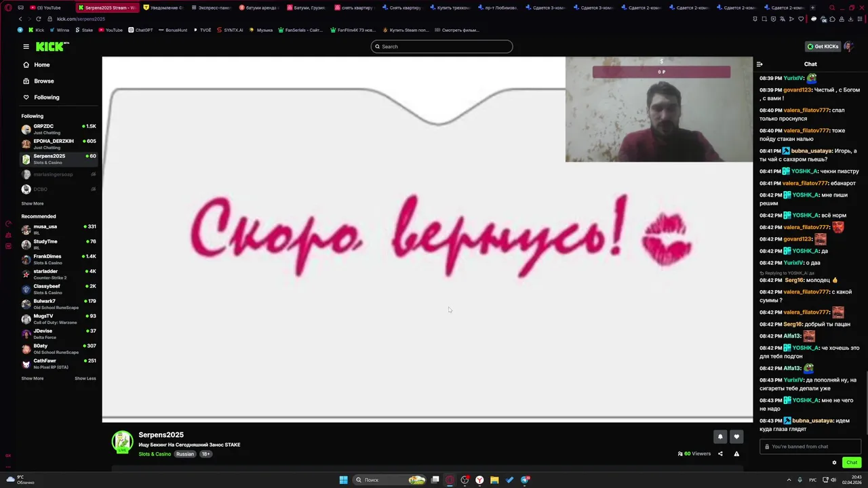Click the Get KICKs button

(x=823, y=47)
